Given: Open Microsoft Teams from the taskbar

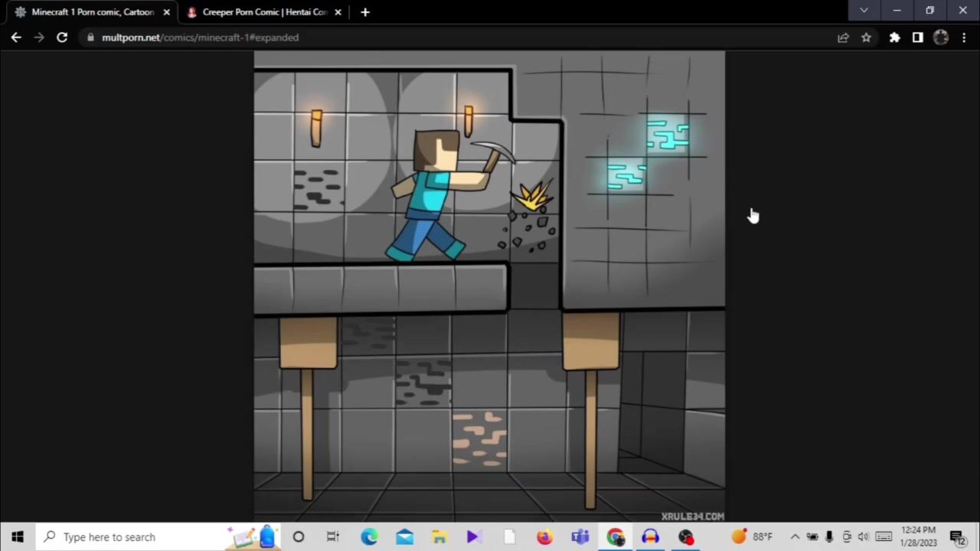Looking at the screenshot, I should click(580, 536).
